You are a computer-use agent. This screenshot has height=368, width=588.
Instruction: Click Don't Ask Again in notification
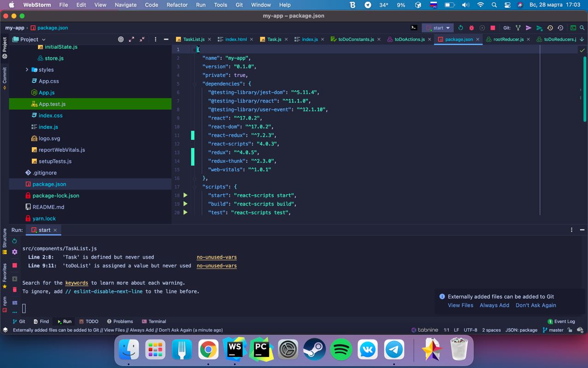point(536,305)
